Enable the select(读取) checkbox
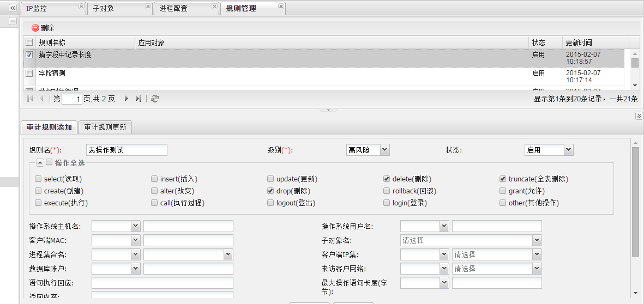644x304 pixels. [x=38, y=179]
